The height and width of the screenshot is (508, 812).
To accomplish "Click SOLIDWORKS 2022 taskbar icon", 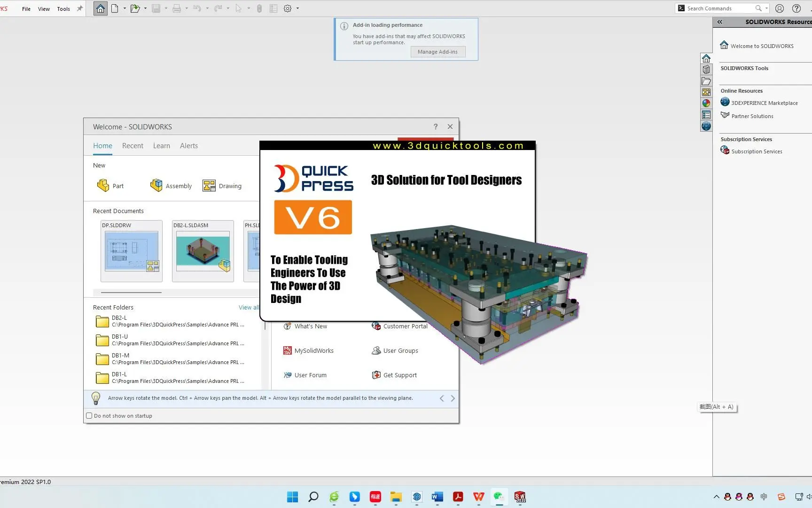I will [x=520, y=497].
